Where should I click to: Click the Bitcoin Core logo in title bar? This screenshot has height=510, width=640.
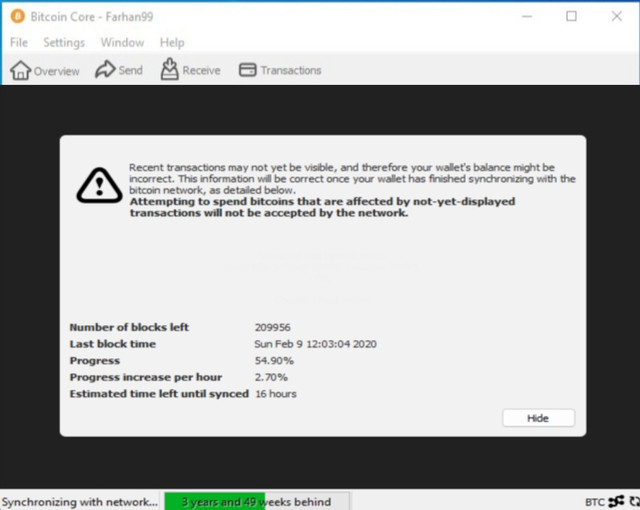point(18,16)
